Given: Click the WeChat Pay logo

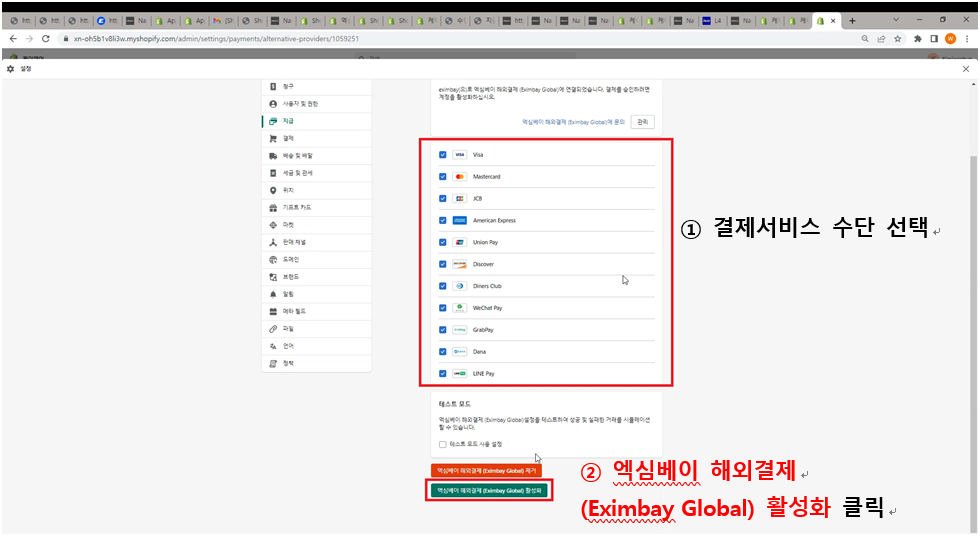Looking at the screenshot, I should tap(459, 308).
